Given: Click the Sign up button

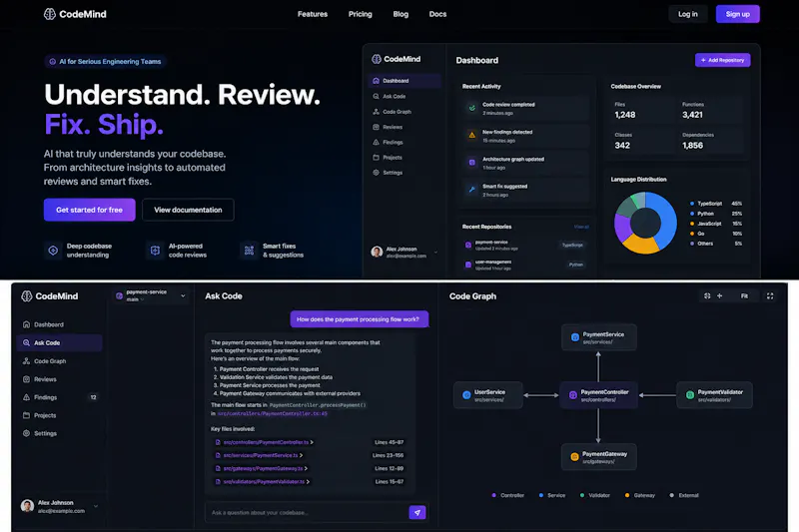Looking at the screenshot, I should coord(737,14).
